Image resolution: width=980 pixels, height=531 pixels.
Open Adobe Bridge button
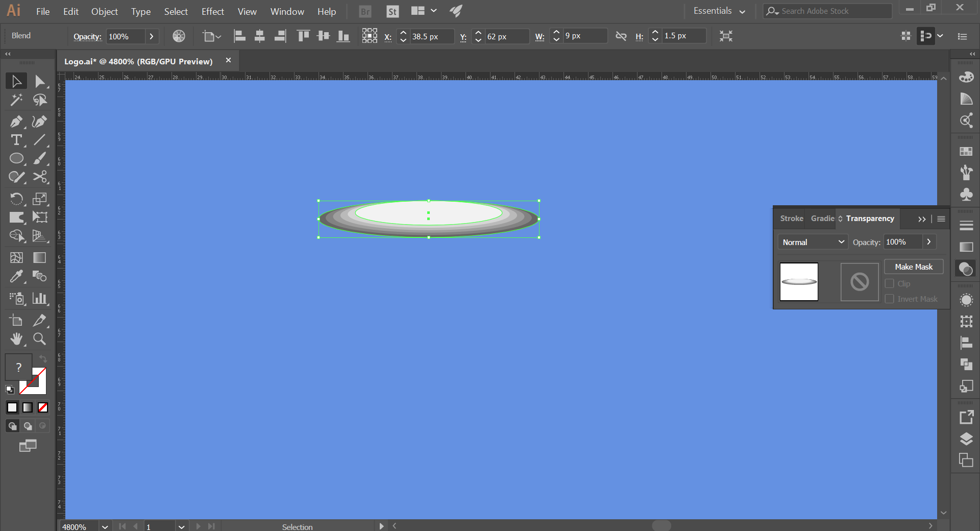(365, 11)
